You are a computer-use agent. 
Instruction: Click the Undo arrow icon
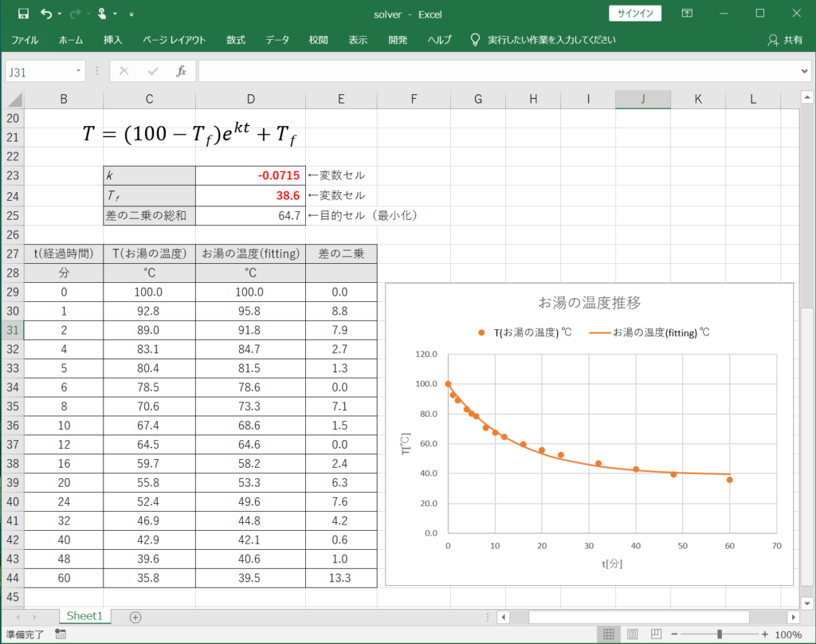(47, 14)
